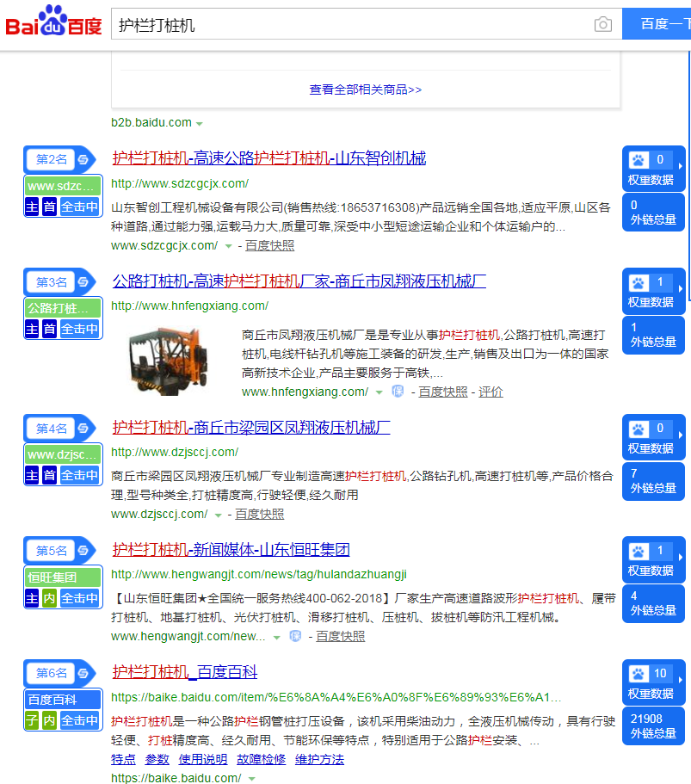Click 保 shield icon in hnfengxiang result

(x=398, y=391)
